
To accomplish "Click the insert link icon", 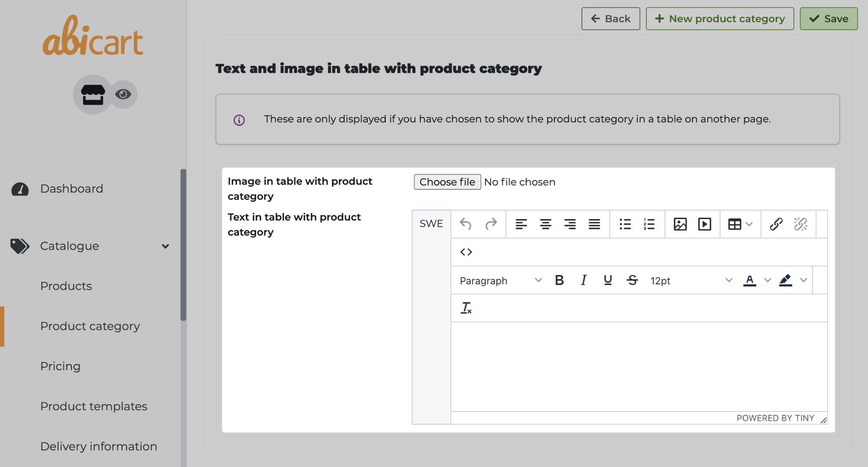I will pyautogui.click(x=776, y=224).
